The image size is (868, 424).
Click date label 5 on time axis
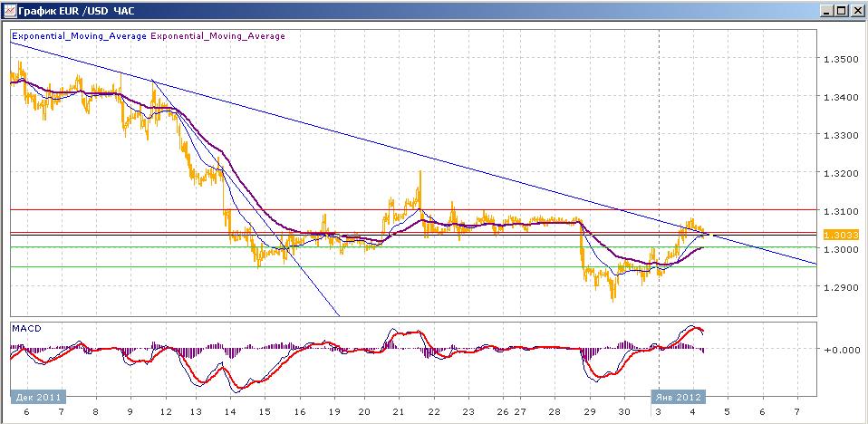click(x=728, y=413)
